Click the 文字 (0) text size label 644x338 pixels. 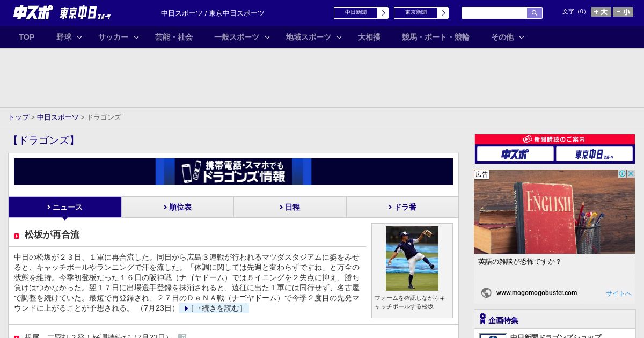575,12
